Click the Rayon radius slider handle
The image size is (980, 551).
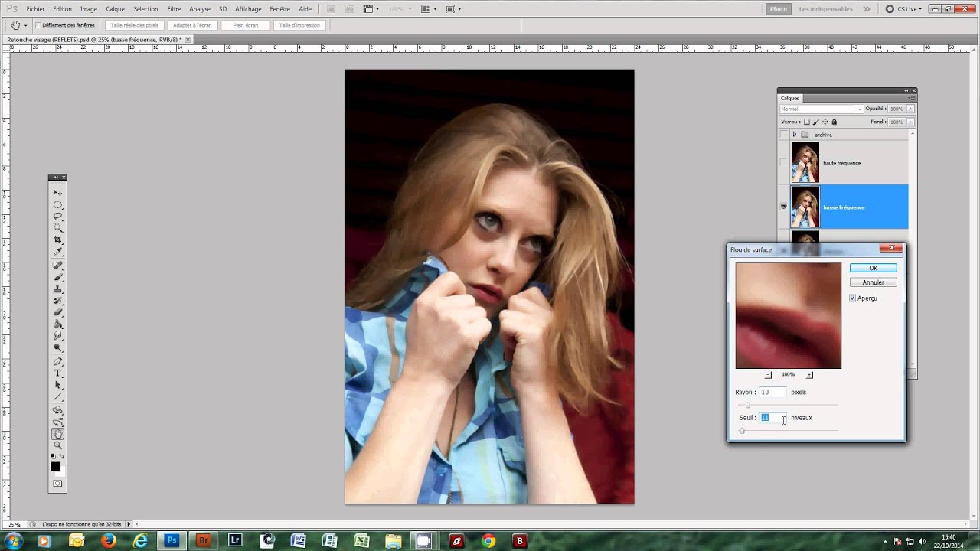pyautogui.click(x=748, y=405)
